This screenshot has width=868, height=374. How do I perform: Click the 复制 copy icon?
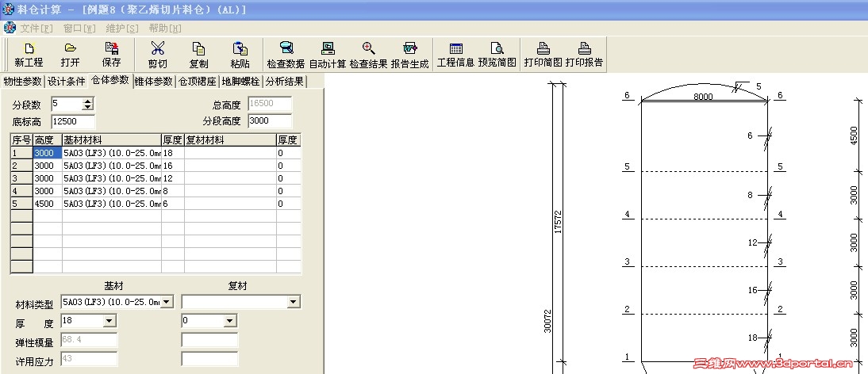(x=198, y=54)
